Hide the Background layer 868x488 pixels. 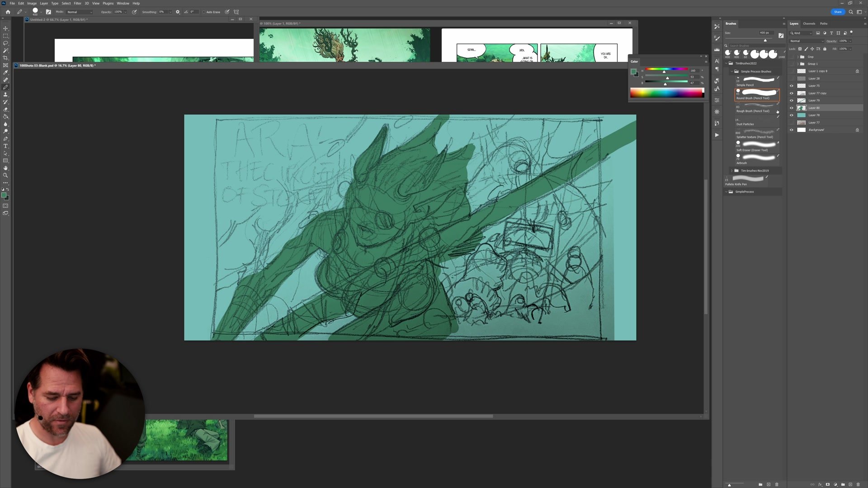(791, 130)
